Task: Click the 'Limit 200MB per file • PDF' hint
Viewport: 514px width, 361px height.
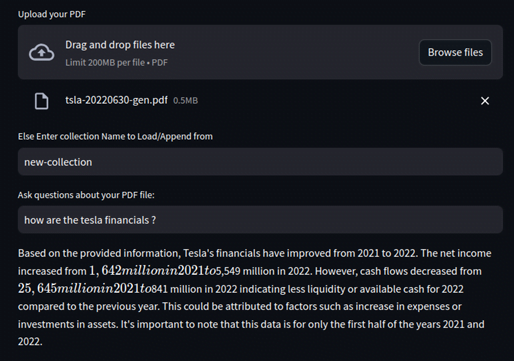Action: [x=116, y=63]
